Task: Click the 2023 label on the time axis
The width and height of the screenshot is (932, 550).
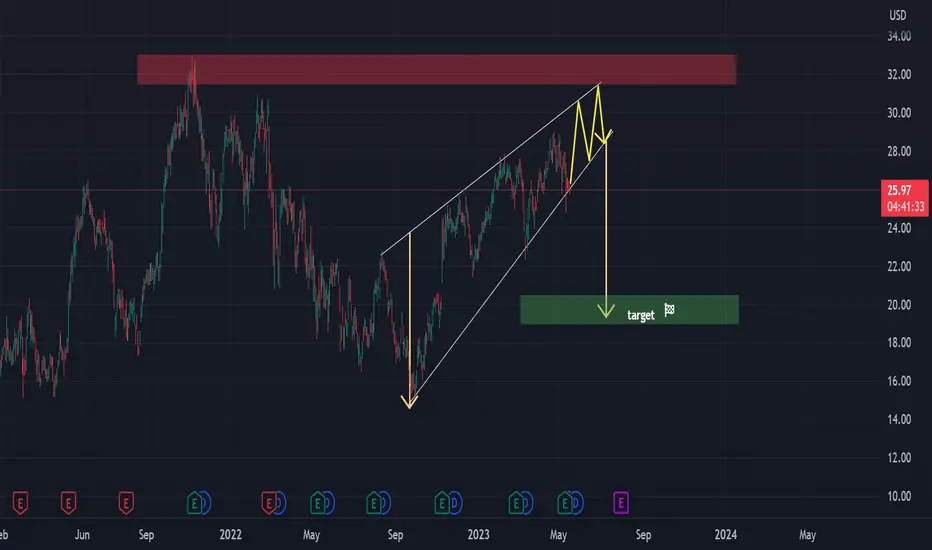Action: (x=478, y=535)
